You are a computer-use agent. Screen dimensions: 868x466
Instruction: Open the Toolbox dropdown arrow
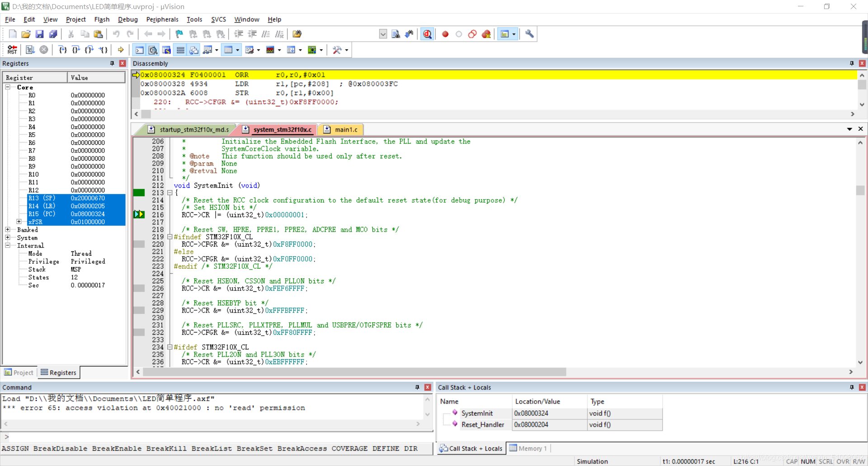pos(347,50)
